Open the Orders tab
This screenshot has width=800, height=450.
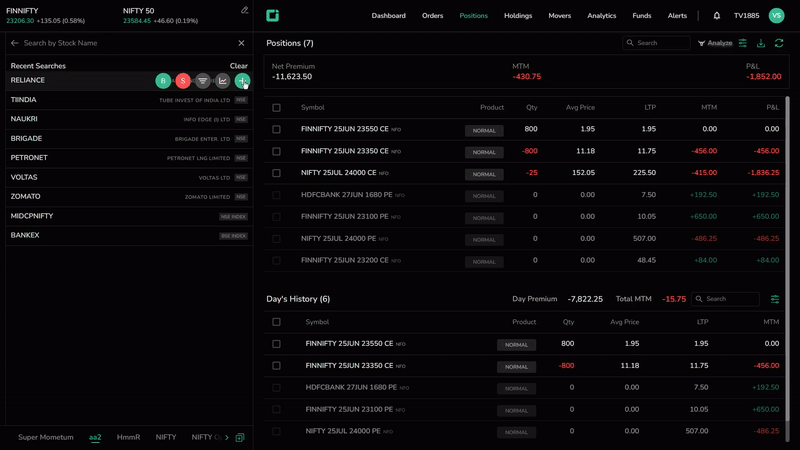(432, 16)
